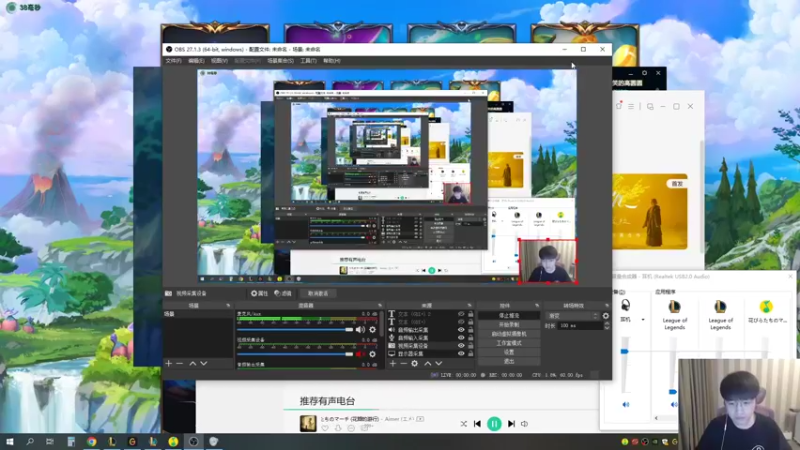This screenshot has height=450, width=800.
Task: Select the webcam source in OBS preview
Action: tap(547, 261)
